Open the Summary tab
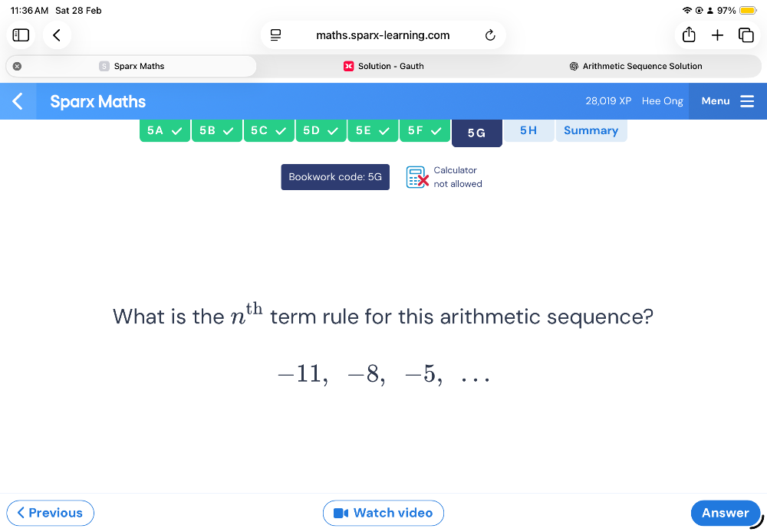The image size is (767, 532). click(591, 131)
